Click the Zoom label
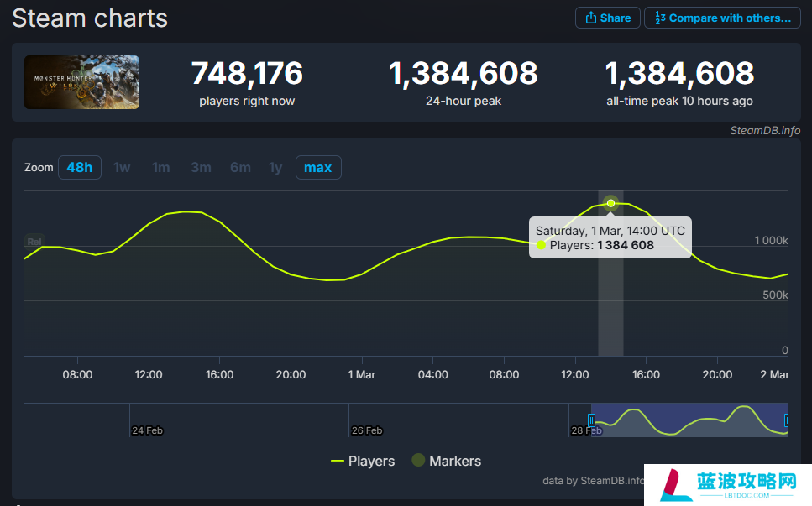Viewport: 812px width, 506px height. 39,168
